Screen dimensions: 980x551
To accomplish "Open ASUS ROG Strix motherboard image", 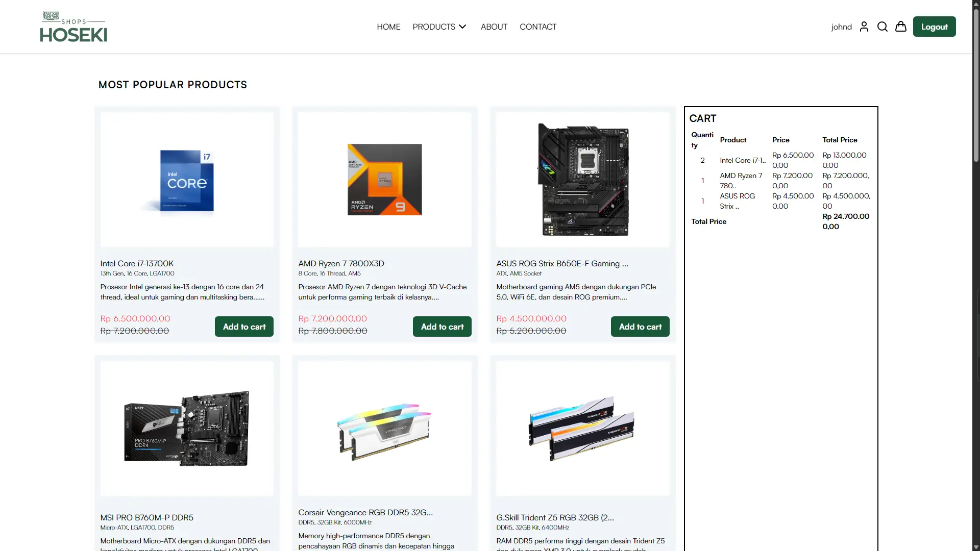I will coord(583,180).
